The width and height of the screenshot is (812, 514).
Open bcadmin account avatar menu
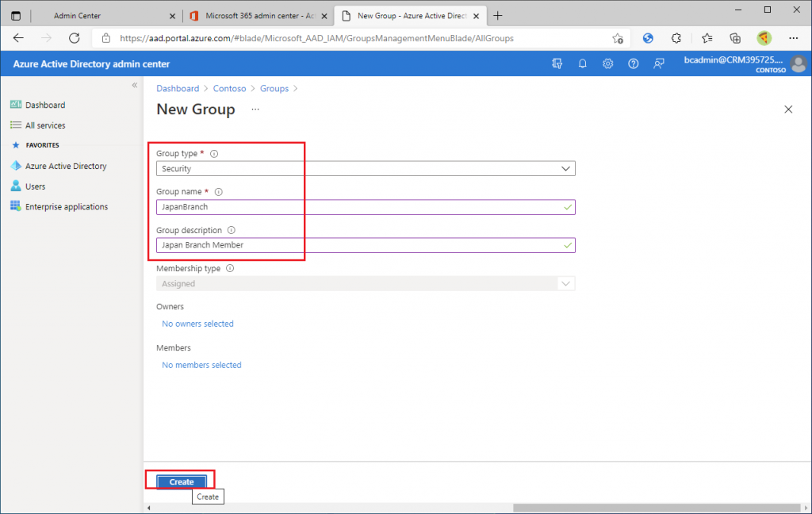(799, 63)
